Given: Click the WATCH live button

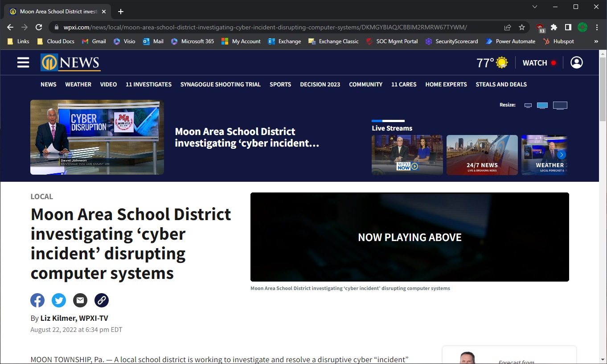Looking at the screenshot, I should tap(539, 63).
